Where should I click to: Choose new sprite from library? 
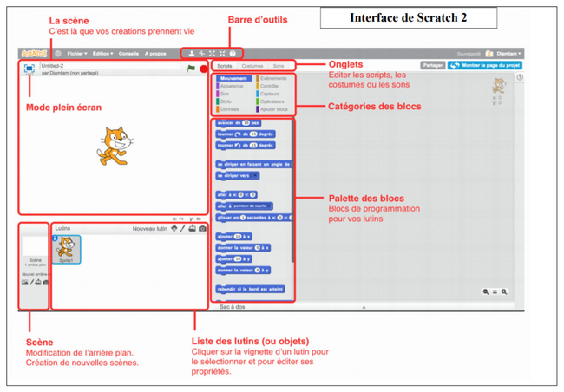[174, 228]
